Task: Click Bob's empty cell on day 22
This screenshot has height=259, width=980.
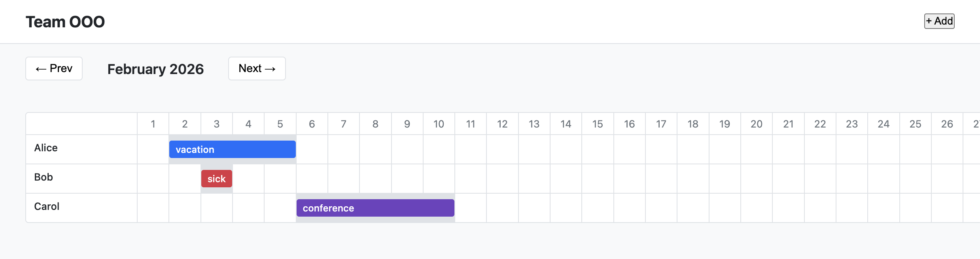Action: click(820, 179)
